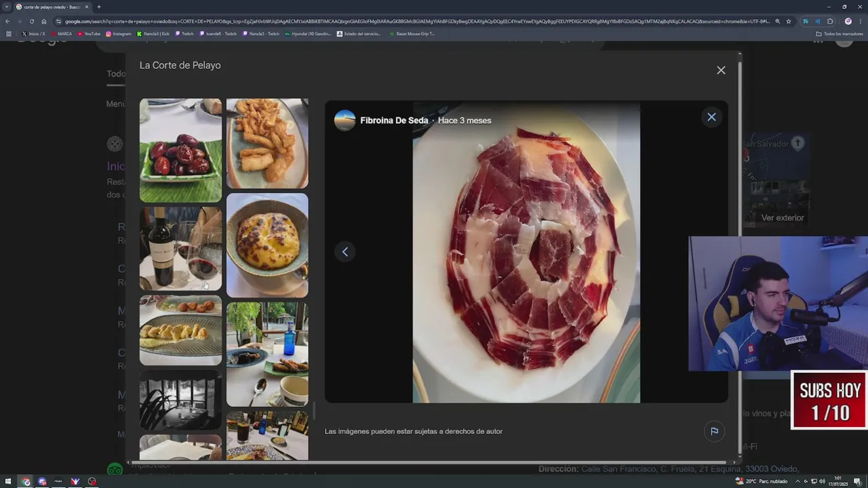The height and width of the screenshot is (488, 868).
Task: Click the browser forward arrow
Action: tap(19, 21)
